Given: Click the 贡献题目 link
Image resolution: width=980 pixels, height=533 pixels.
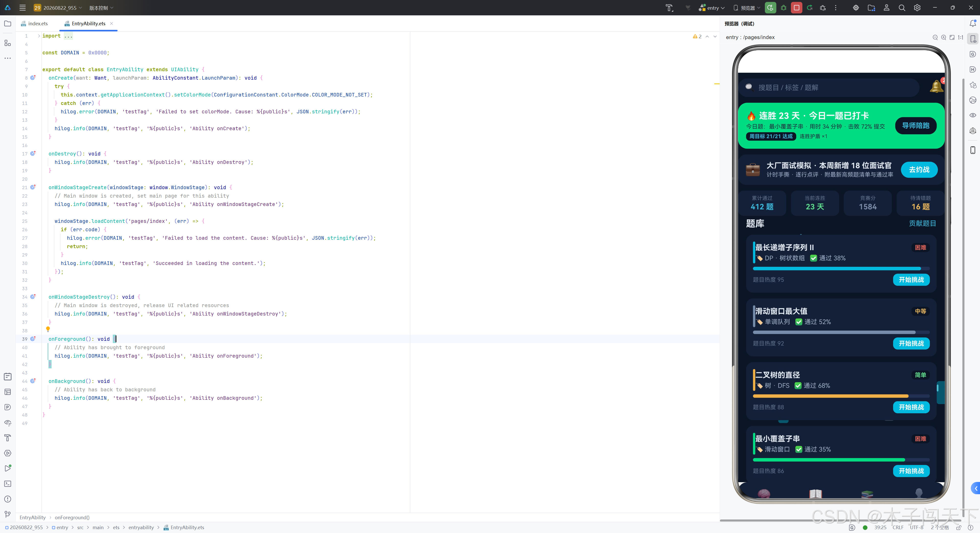Looking at the screenshot, I should (922, 223).
